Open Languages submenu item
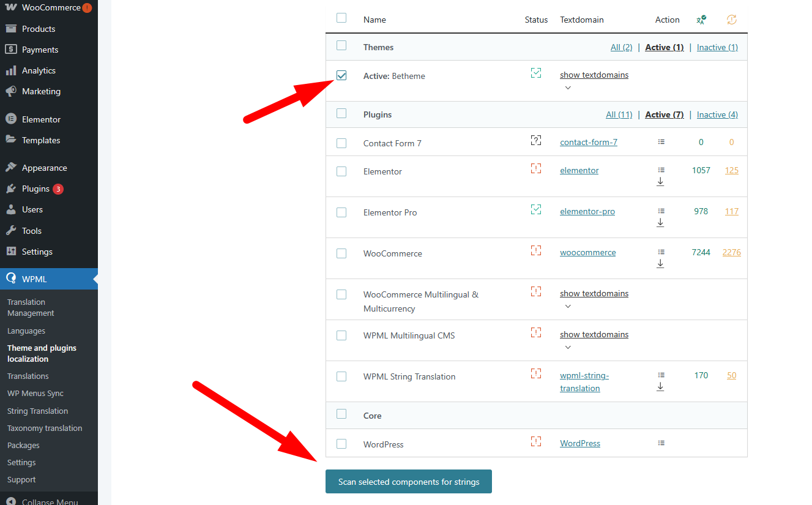The image size is (812, 505). tap(26, 331)
